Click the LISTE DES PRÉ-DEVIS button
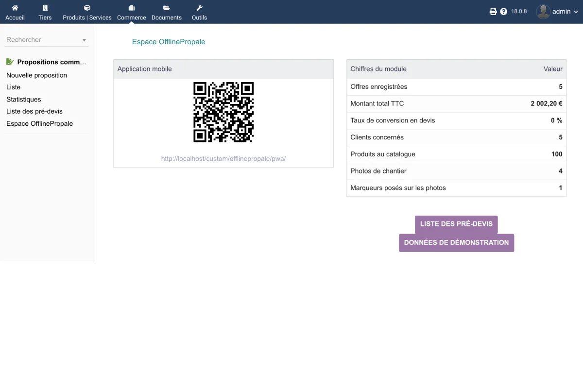 (456, 224)
